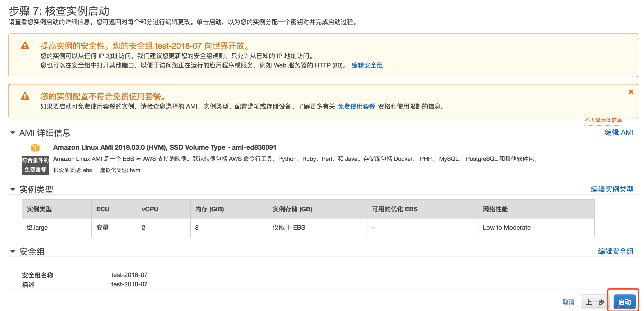
Task: Click the Amazon Linux AMI 2018.03.0 title
Action: pos(164,147)
